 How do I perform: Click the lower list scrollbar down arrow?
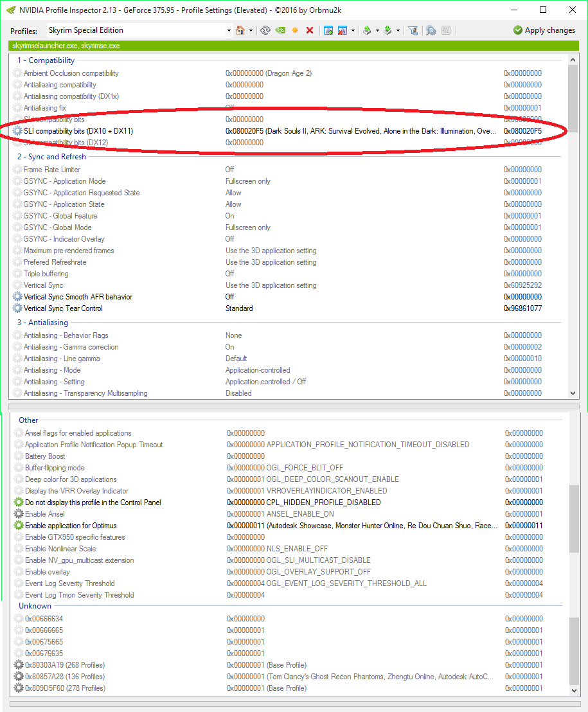pyautogui.click(x=575, y=691)
